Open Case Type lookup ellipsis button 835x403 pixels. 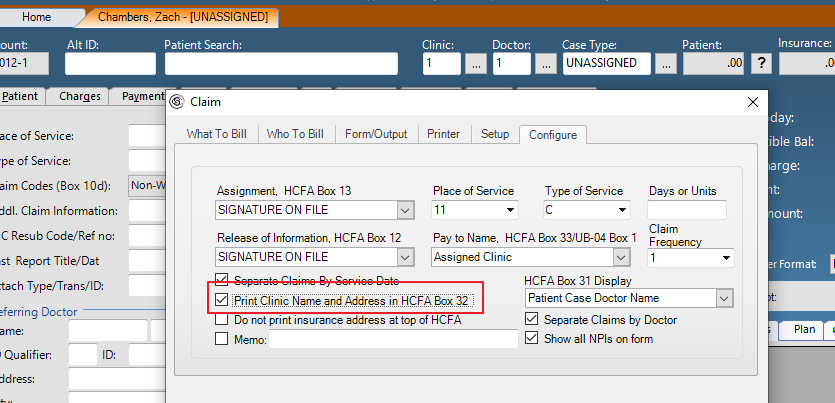(x=667, y=64)
